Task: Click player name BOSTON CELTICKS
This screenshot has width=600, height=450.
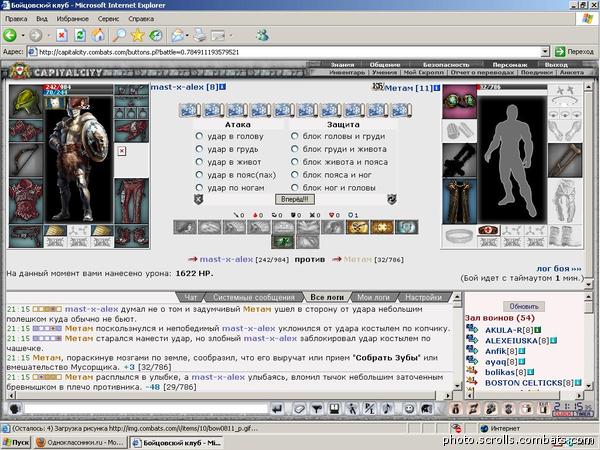Action: tap(524, 383)
